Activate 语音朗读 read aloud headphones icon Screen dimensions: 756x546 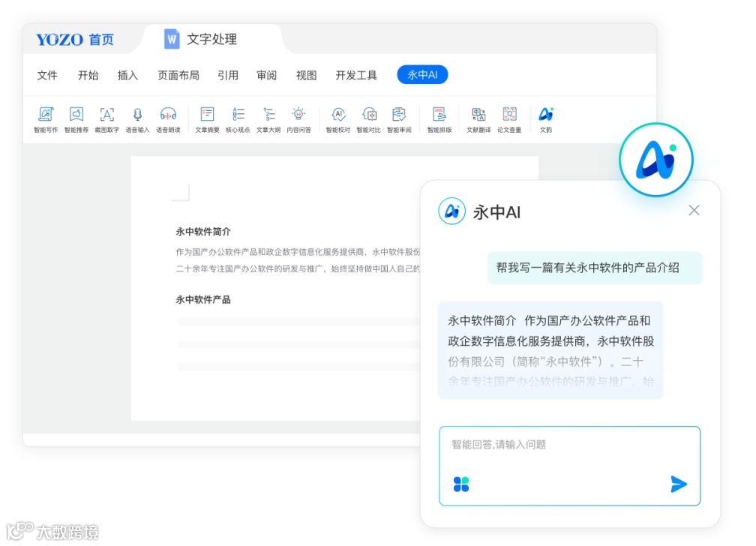pos(168,119)
